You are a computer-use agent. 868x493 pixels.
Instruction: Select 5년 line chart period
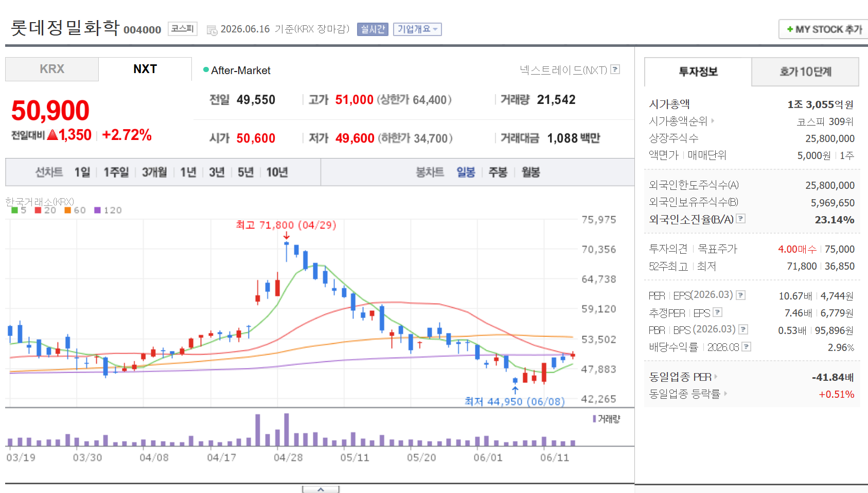(245, 172)
